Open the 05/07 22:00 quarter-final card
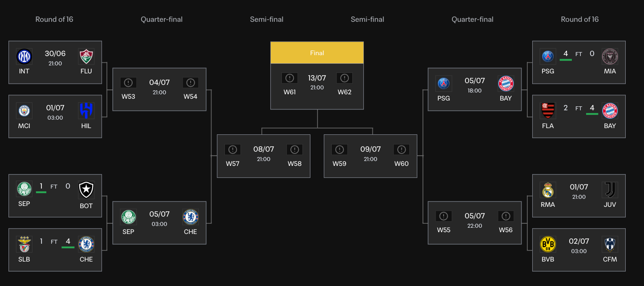The width and height of the screenshot is (644, 286). [475, 223]
